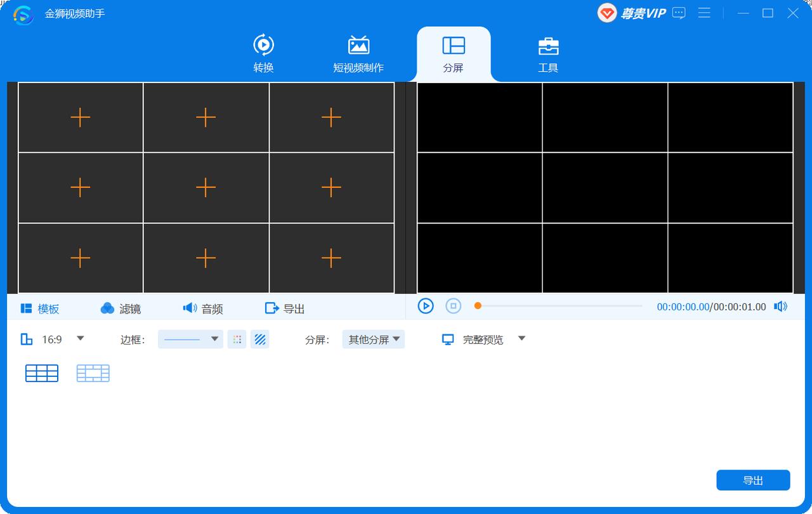
Task: Add video to the center grid cell
Action: pyautogui.click(x=206, y=188)
